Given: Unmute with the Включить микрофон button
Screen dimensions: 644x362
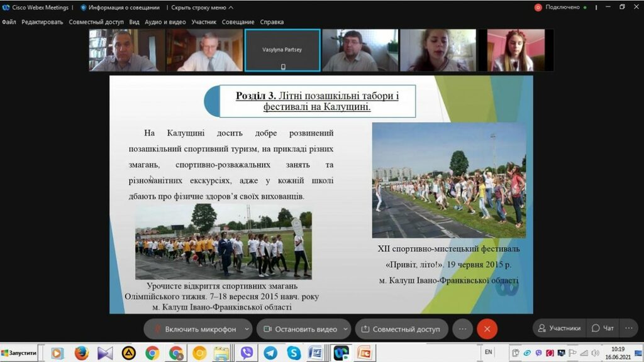Looking at the screenshot, I should tap(195, 329).
